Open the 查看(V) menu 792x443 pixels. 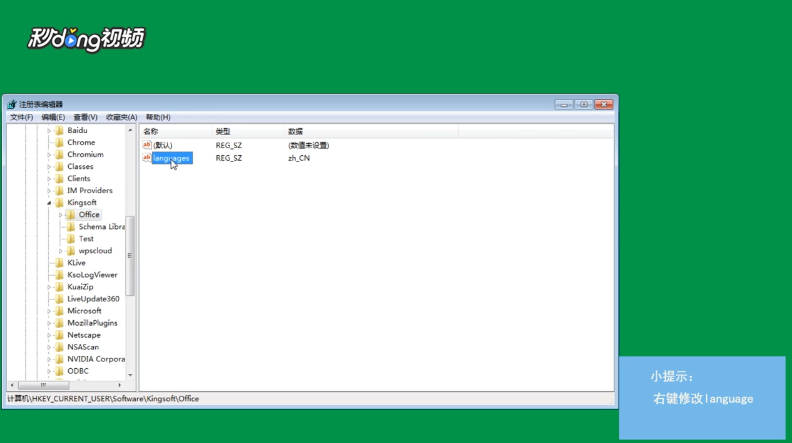pos(85,117)
